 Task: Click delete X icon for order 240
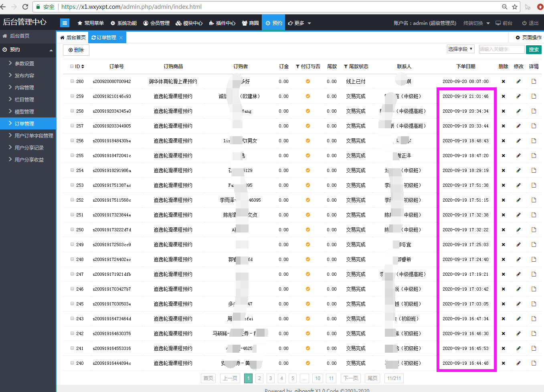point(503,363)
